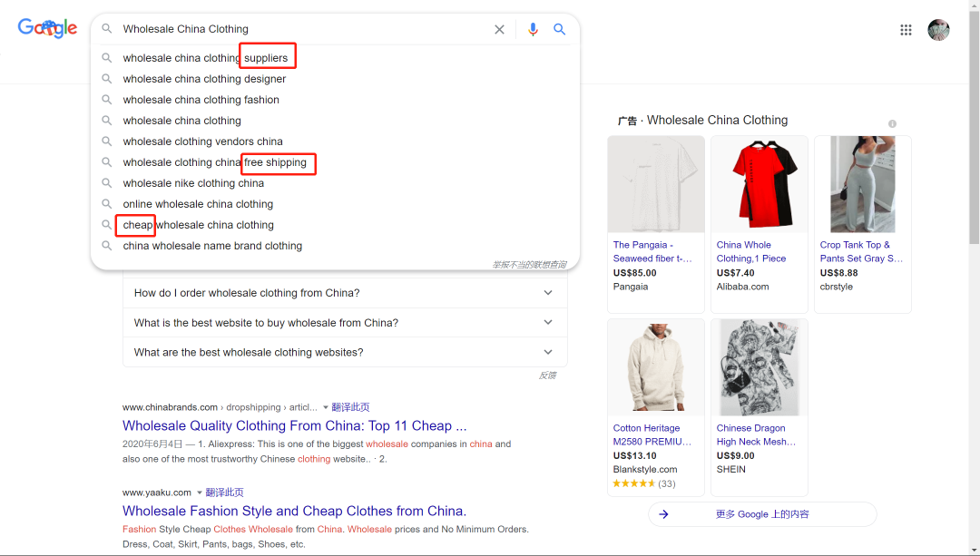This screenshot has height=556, width=980.
Task: Choose suggestion 'online wholesale china clothing'
Action: coord(335,204)
